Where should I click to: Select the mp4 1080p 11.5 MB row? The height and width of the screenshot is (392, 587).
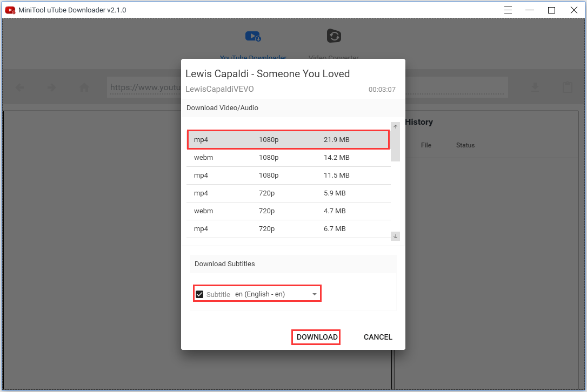pyautogui.click(x=289, y=175)
